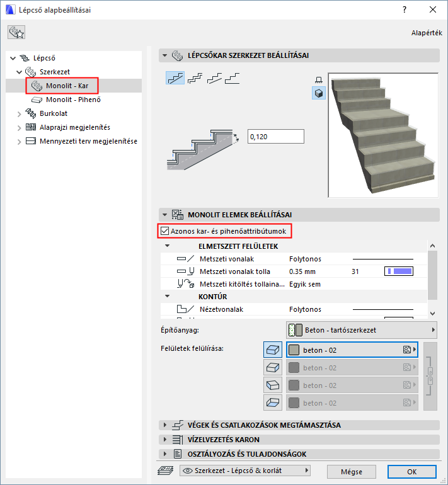
Task: Choose the second stepped structure type icon
Action: 195,78
